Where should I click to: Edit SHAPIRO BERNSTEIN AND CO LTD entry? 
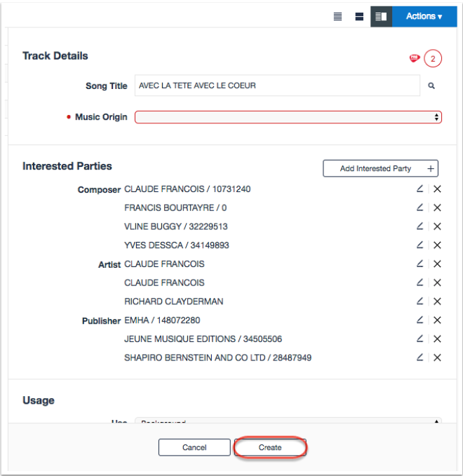420,358
